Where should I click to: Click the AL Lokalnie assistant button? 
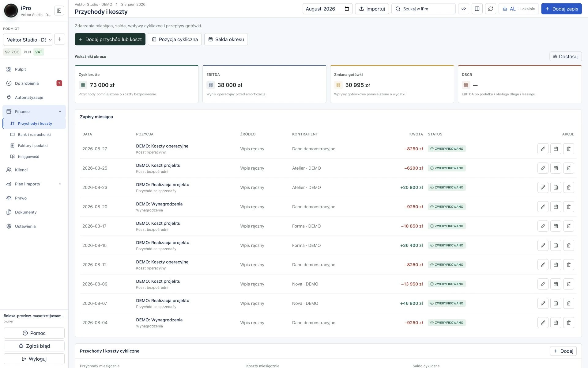point(519,9)
